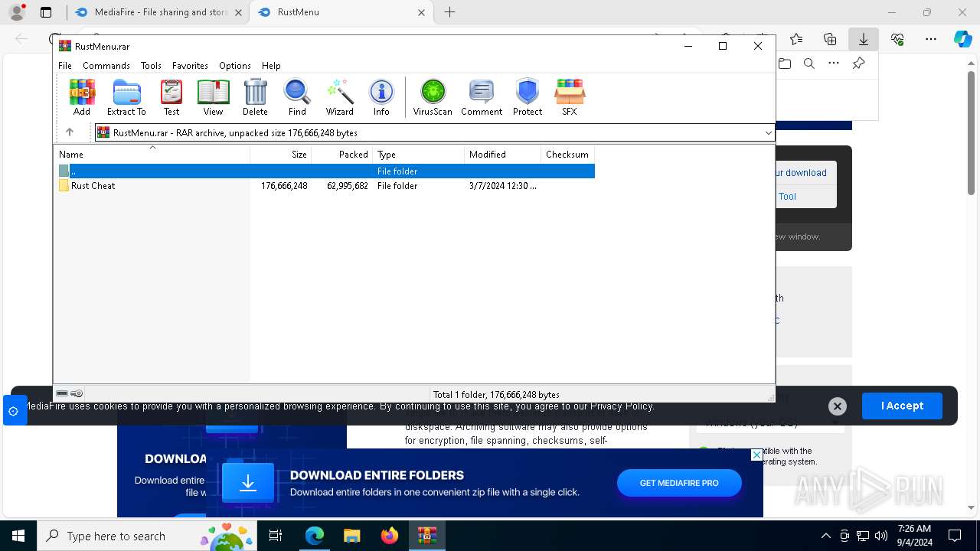Close the MediaFire ad banner
The height and width of the screenshot is (551, 980).
click(756, 455)
